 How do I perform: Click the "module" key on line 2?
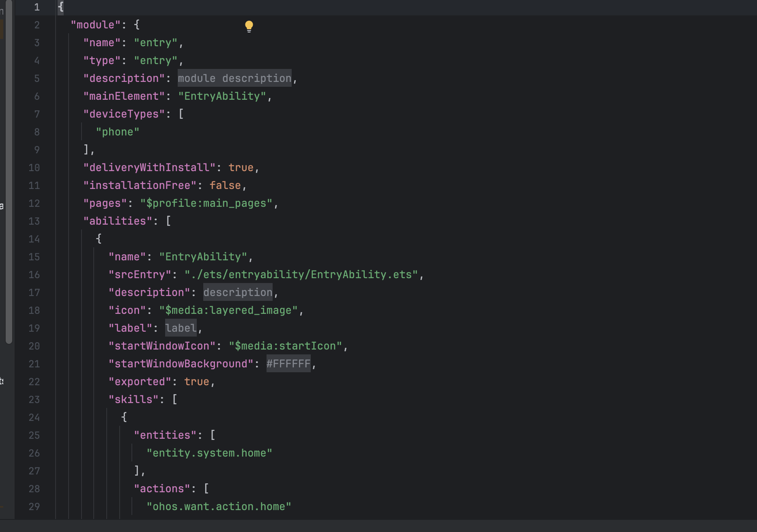click(96, 25)
